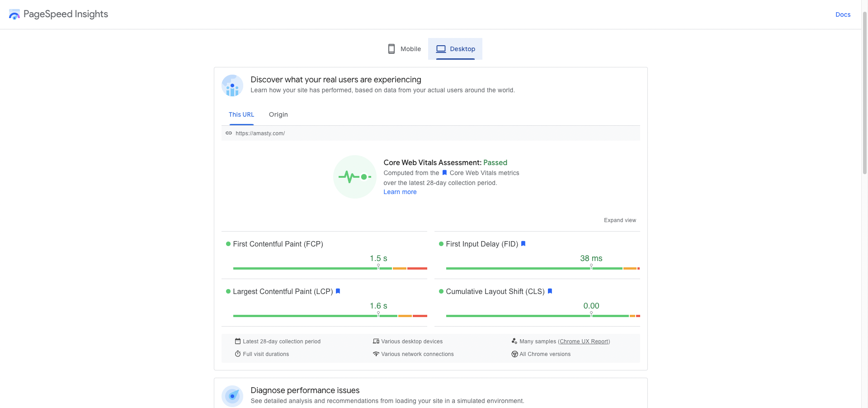Click the stopwatch icon for visit durations
Screen dimensions: 868x408
coord(238,354)
